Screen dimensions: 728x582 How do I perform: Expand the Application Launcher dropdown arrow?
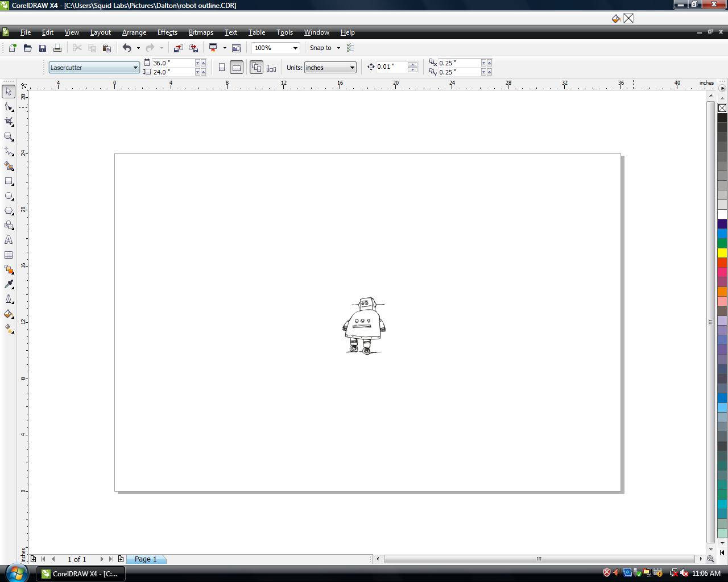pyautogui.click(x=225, y=48)
